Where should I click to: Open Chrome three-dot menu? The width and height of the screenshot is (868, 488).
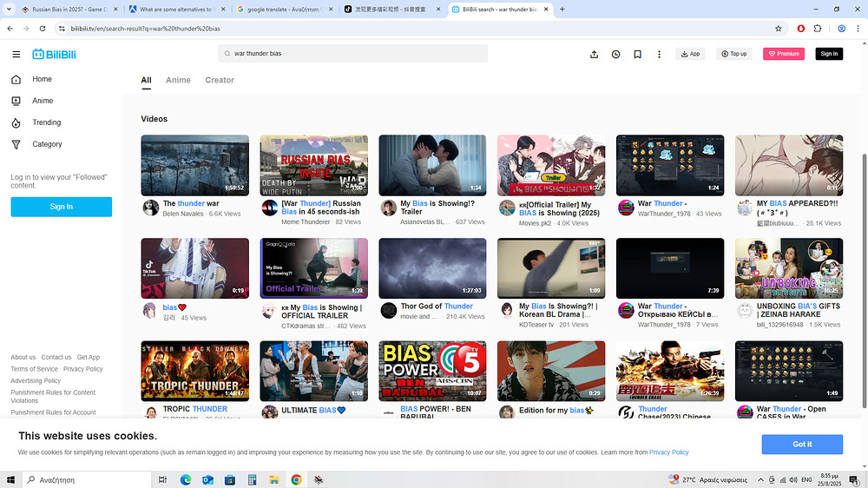point(858,29)
